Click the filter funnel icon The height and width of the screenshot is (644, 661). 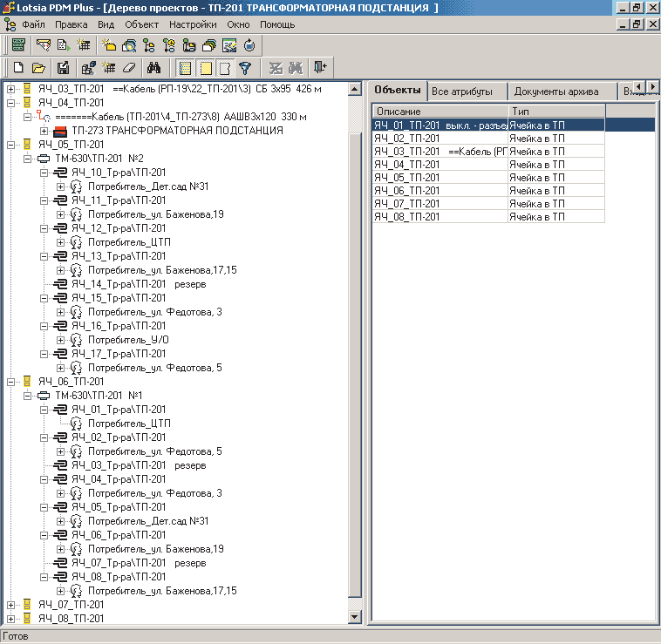245,68
